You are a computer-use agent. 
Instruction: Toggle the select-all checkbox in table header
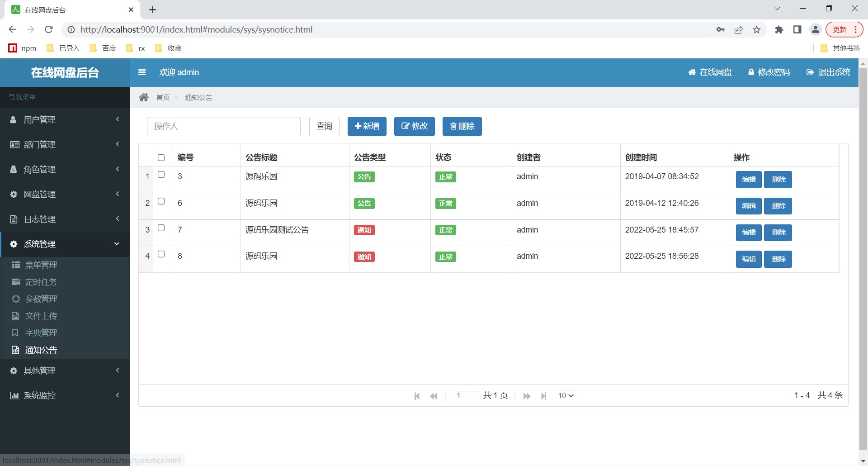[161, 157]
